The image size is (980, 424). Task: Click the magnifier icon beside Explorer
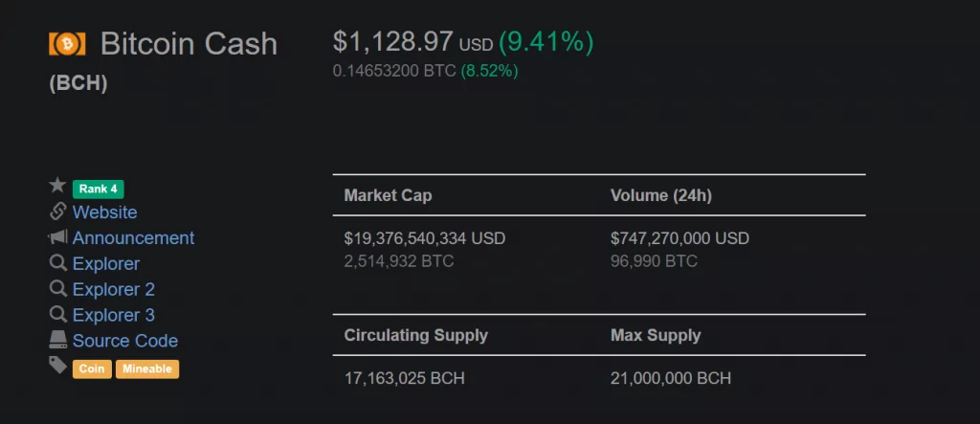tap(57, 262)
